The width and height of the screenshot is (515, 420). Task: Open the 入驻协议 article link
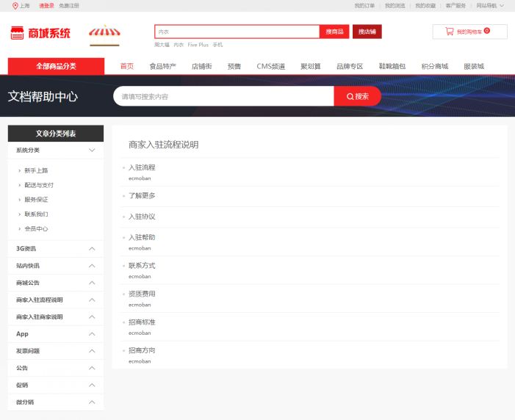click(142, 217)
